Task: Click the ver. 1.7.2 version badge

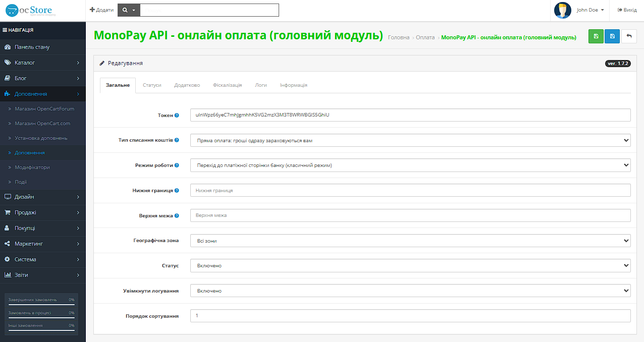Action: point(618,64)
